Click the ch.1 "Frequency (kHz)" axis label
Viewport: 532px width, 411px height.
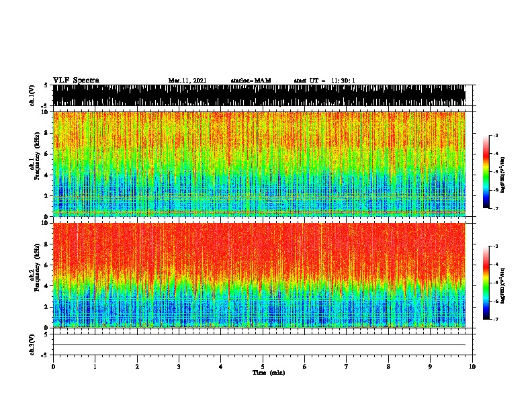37,156
